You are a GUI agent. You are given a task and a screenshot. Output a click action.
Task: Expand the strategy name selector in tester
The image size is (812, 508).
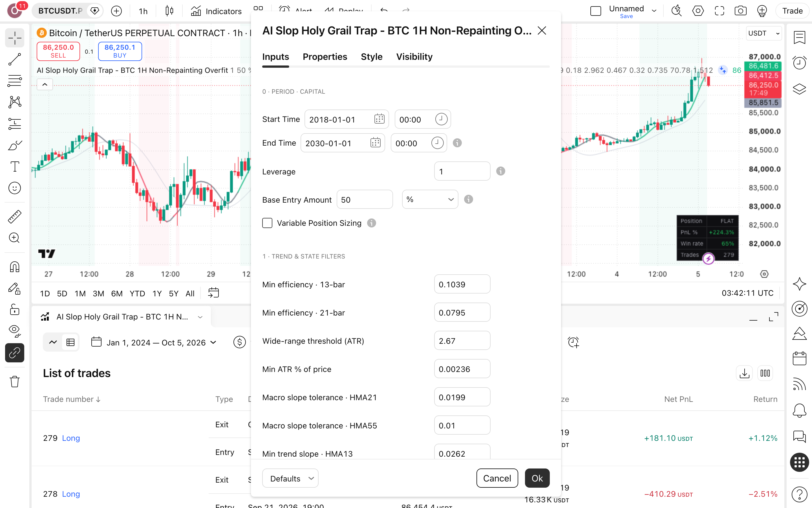coord(200,317)
